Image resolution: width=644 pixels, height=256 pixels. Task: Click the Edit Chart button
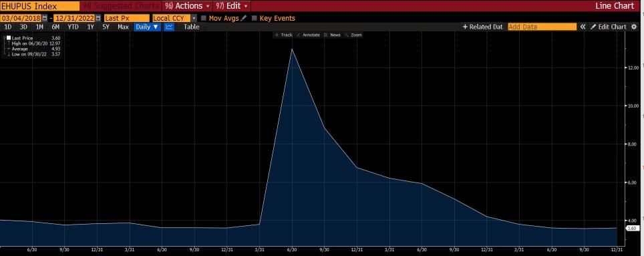tap(609, 27)
